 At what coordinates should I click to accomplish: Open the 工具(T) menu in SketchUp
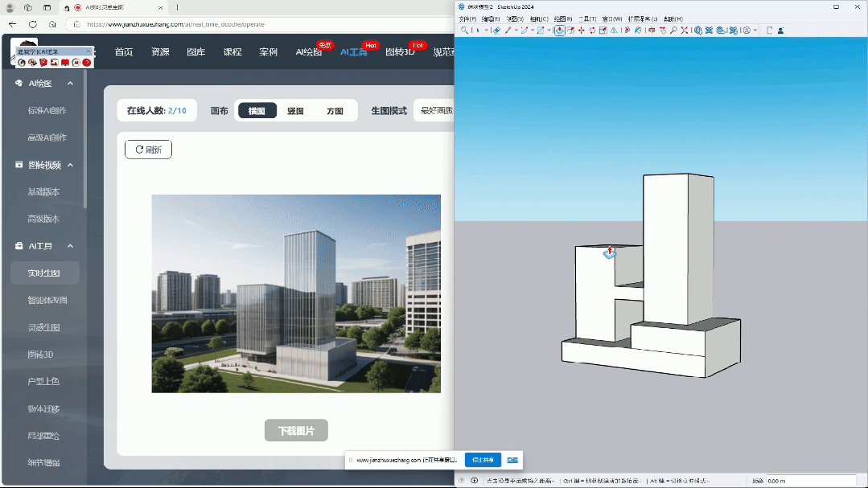(587, 18)
